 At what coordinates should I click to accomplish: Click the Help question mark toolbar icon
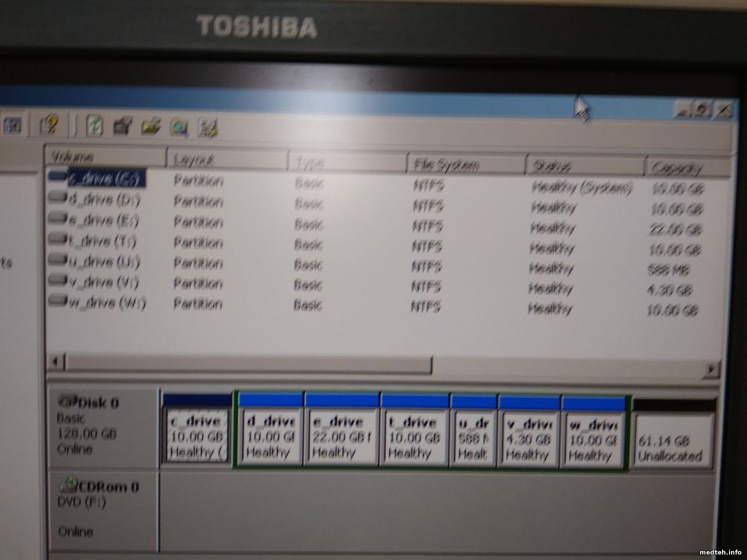(49, 125)
